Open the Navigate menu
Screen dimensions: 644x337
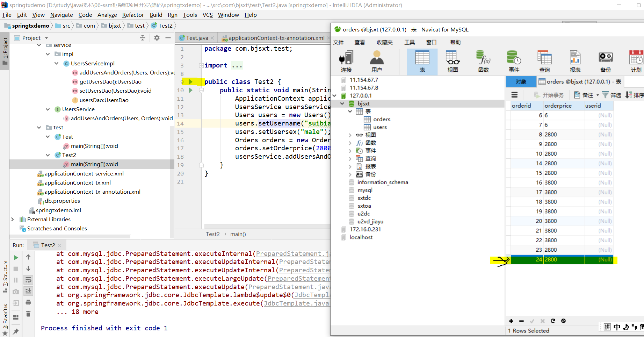click(61, 15)
